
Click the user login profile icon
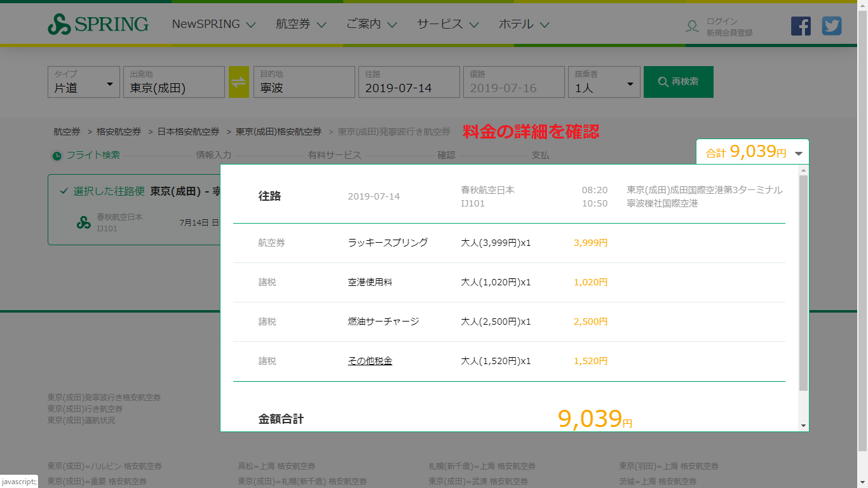692,27
